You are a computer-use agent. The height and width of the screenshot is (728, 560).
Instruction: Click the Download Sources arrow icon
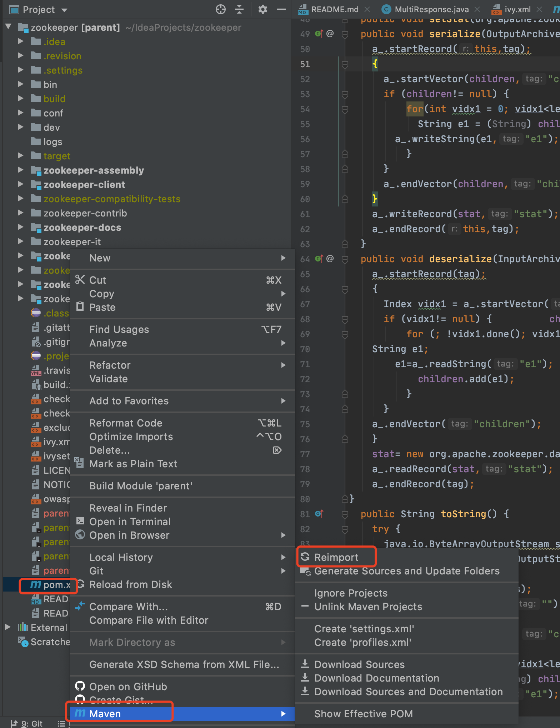[x=305, y=664]
